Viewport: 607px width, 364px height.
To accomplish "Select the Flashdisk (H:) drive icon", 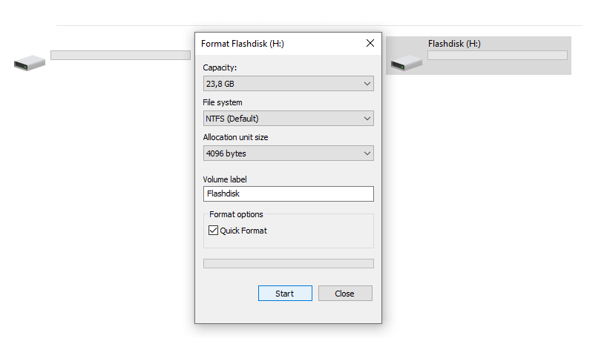I will pyautogui.click(x=406, y=63).
